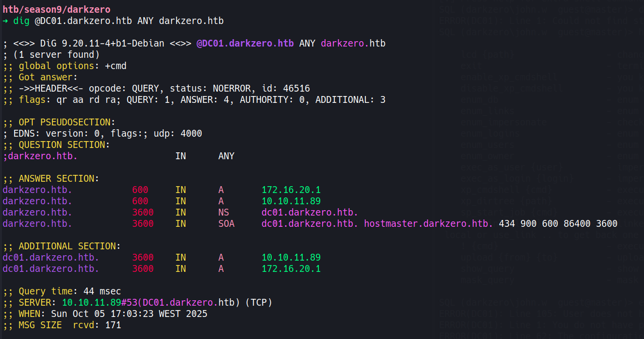Click the NS record type in answer section

pos(224,213)
